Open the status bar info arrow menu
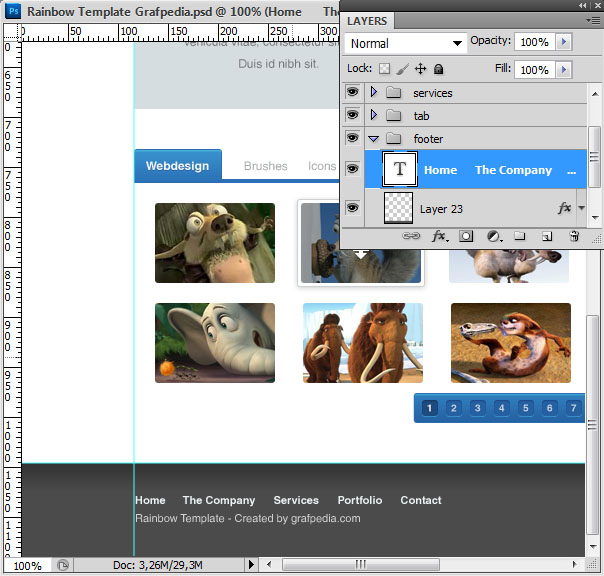Image resolution: width=604 pixels, height=576 pixels. 251,565
